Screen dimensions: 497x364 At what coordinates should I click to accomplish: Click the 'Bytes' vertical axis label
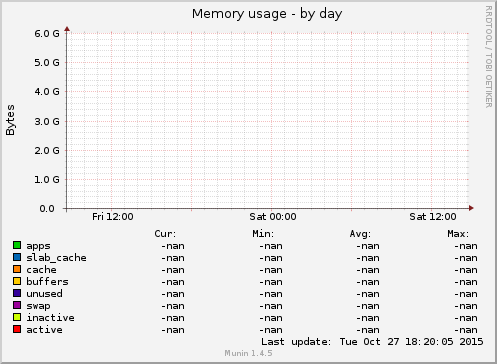click(x=10, y=120)
